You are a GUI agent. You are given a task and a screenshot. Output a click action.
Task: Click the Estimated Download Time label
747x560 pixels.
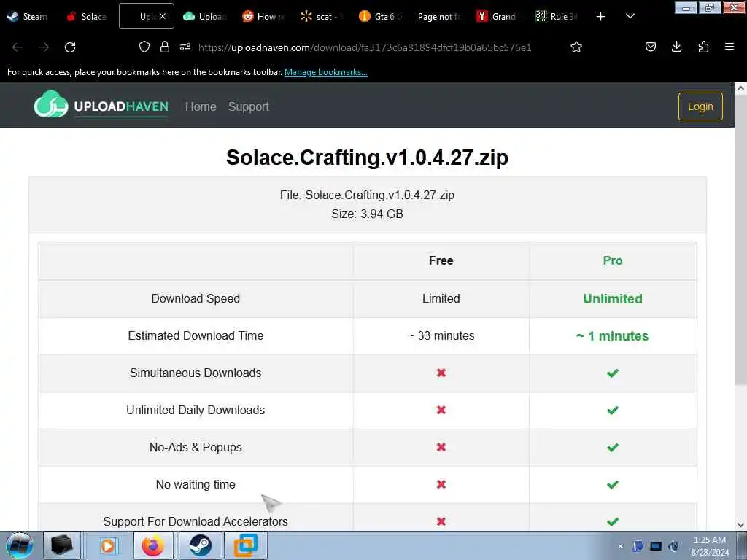(x=196, y=335)
